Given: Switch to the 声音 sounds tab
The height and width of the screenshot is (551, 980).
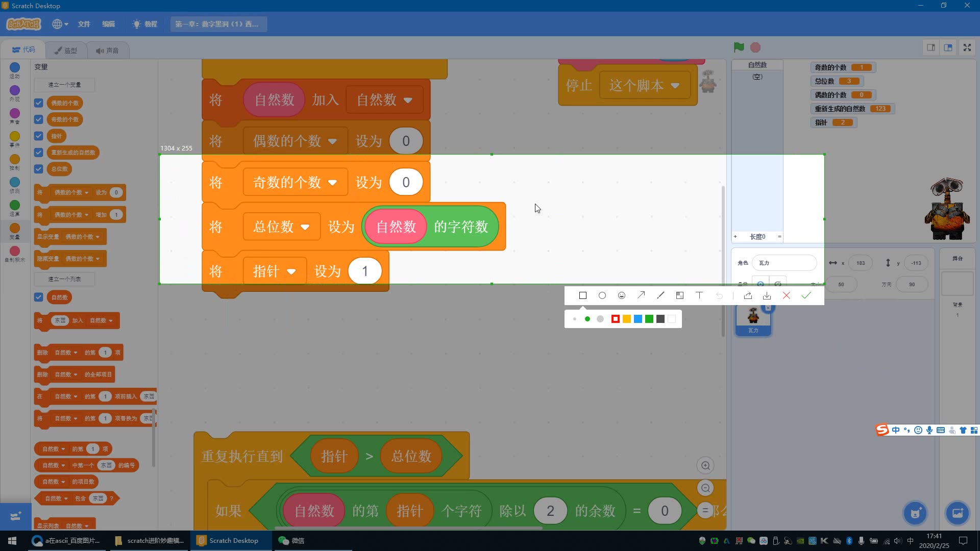Looking at the screenshot, I should coord(108,51).
